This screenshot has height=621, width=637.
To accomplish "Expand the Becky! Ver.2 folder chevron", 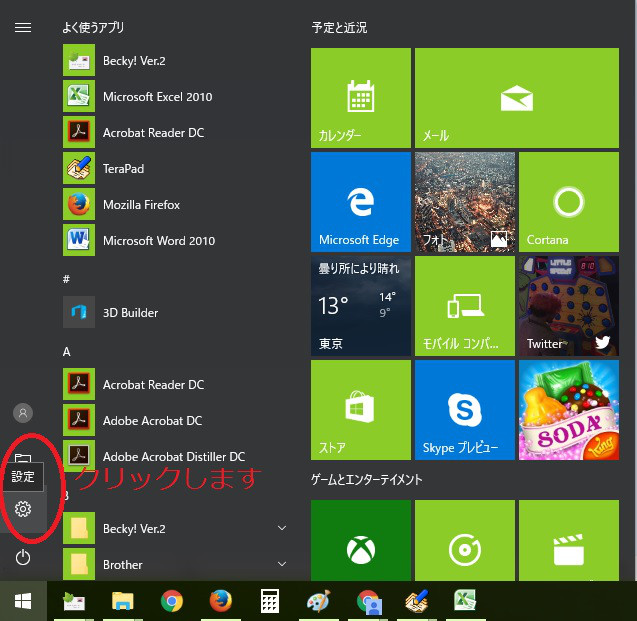I will point(282,528).
